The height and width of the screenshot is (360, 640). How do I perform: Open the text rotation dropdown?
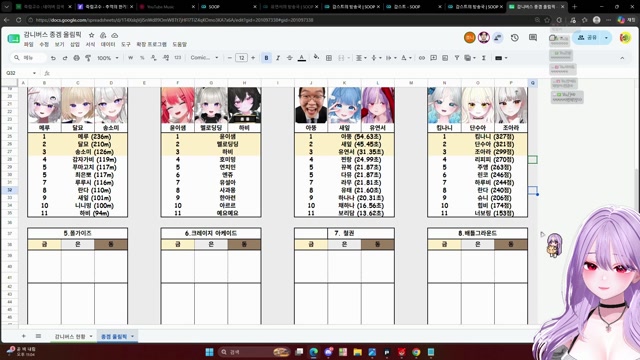(406, 58)
